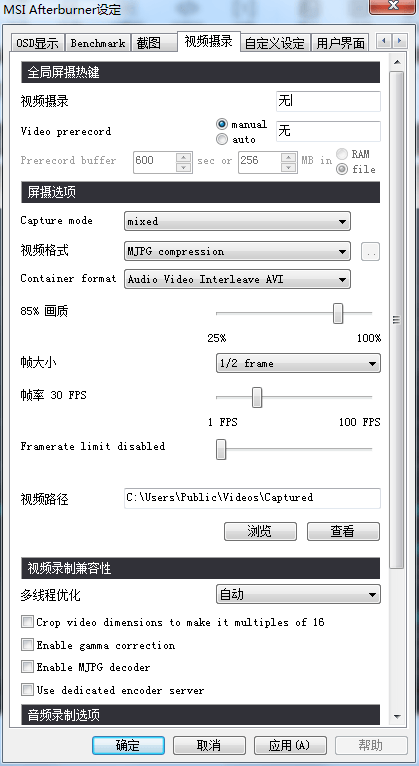Switch to the Benchmark tab
The image size is (419, 766).
coord(98,43)
